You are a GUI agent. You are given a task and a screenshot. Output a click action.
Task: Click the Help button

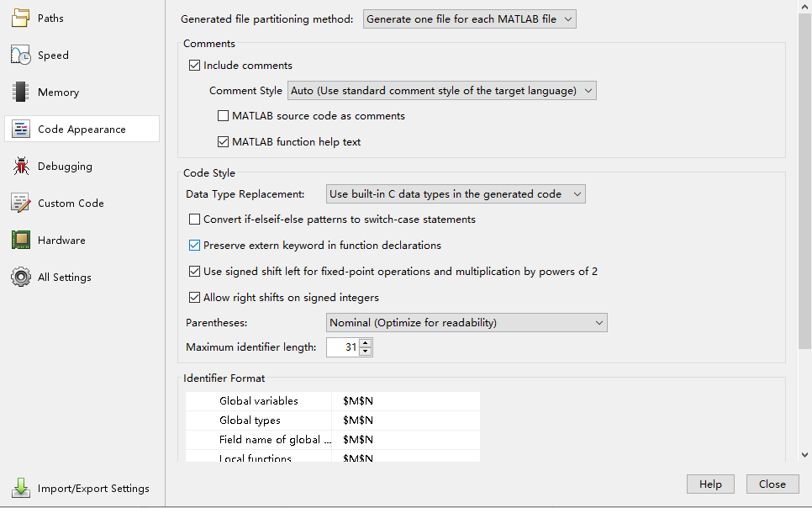pos(710,484)
